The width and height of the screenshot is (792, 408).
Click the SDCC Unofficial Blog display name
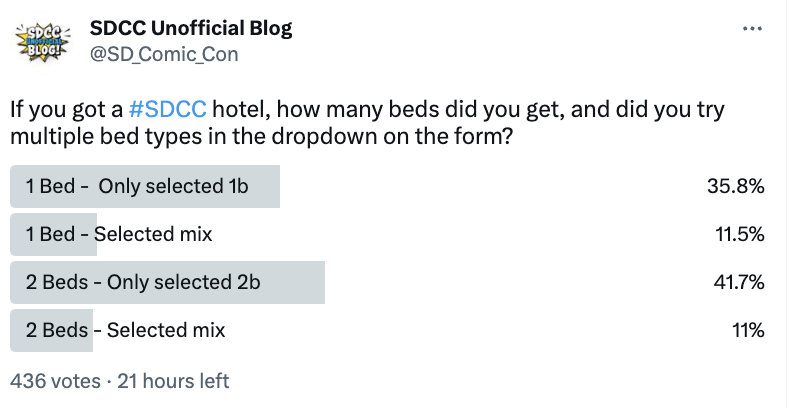pos(191,28)
